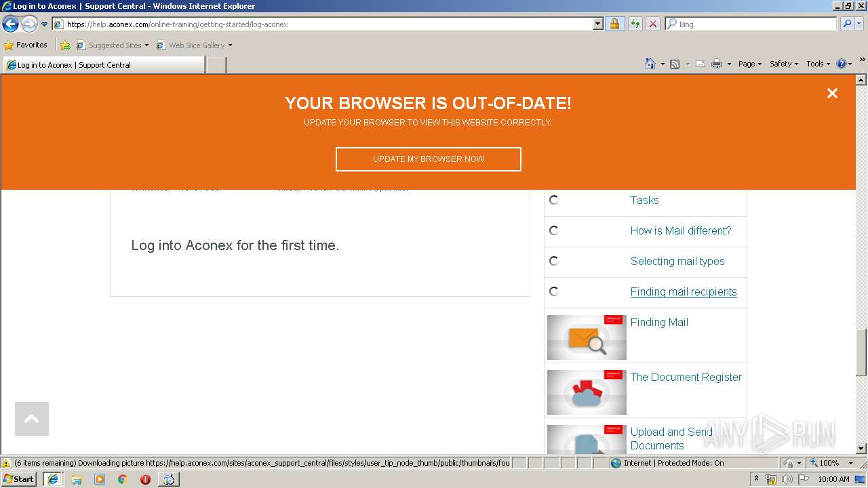Open the Favorites star button
This screenshot has height=488, width=868.
[25, 45]
